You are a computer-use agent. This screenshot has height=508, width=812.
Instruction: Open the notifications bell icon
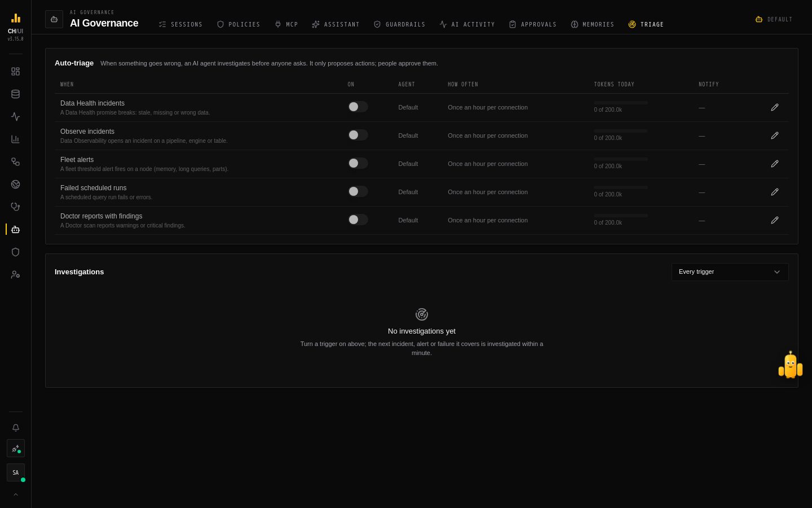(x=16, y=428)
